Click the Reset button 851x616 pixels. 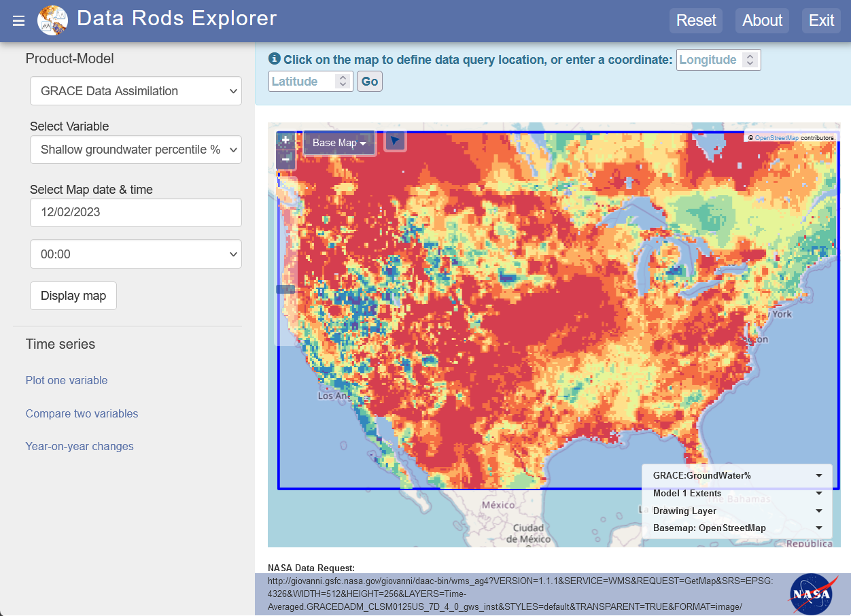(x=696, y=20)
